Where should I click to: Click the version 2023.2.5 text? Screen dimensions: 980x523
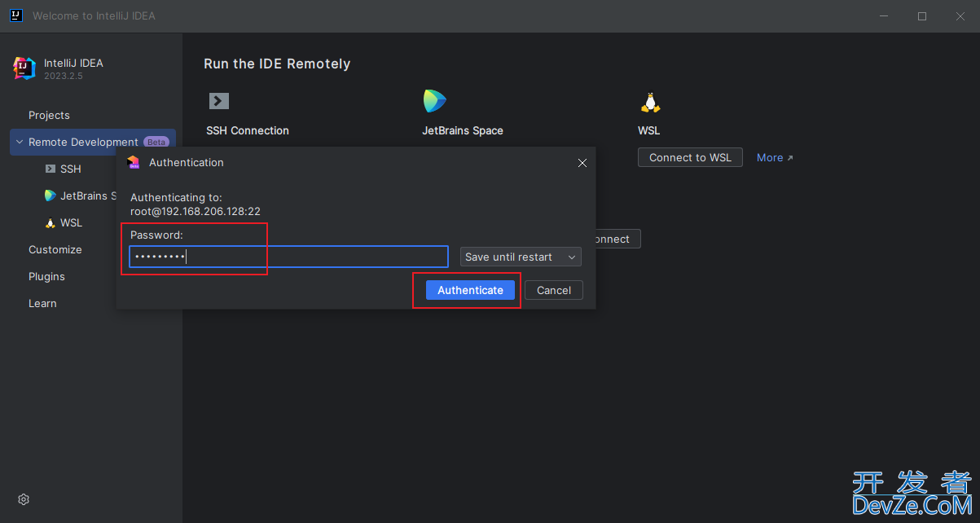[64, 76]
